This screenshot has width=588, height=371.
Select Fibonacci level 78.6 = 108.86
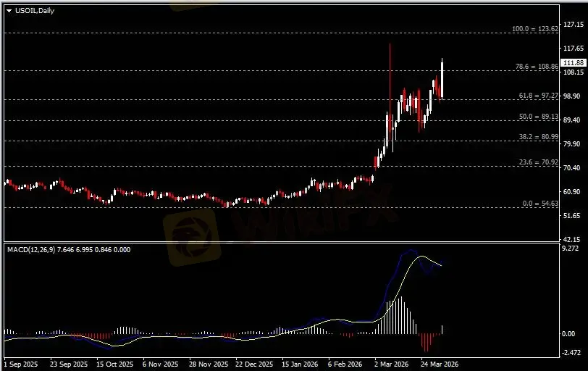[x=537, y=67]
